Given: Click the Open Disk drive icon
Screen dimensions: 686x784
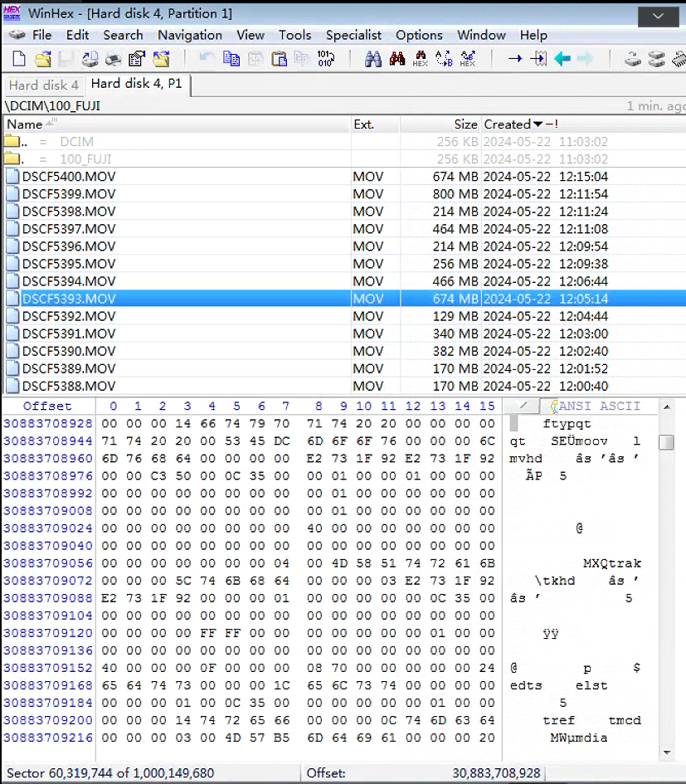Looking at the screenshot, I should pyautogui.click(x=633, y=59).
